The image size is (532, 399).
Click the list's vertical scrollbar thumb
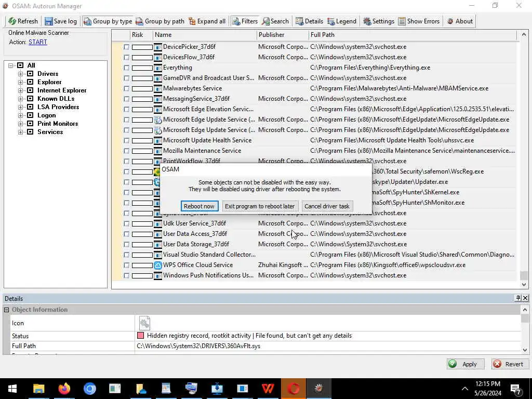pyautogui.click(x=524, y=275)
